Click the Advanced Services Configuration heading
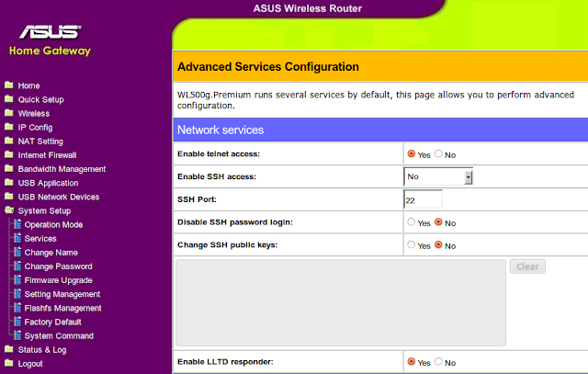The width and height of the screenshot is (588, 374). pos(268,66)
